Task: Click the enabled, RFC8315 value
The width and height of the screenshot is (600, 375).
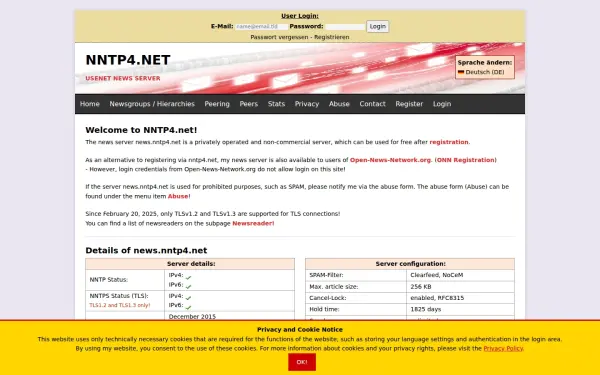Action: click(437, 298)
